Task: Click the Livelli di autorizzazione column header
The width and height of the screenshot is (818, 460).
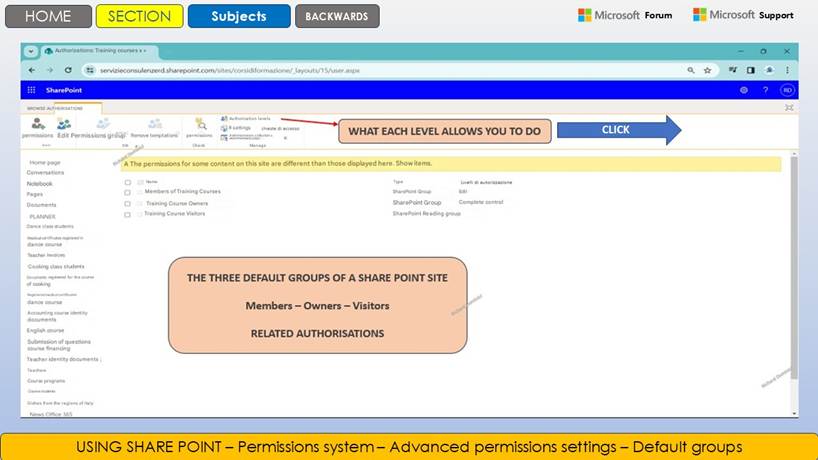Action: (486, 183)
